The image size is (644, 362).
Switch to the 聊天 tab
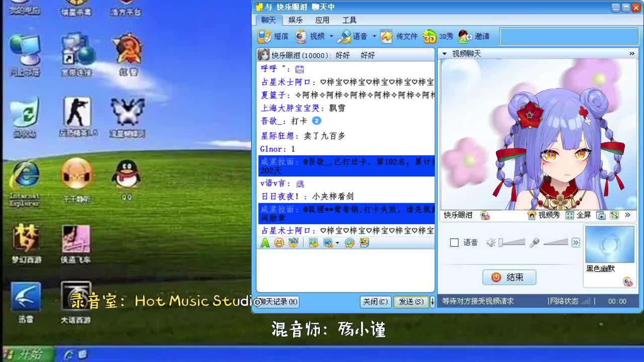pos(268,20)
